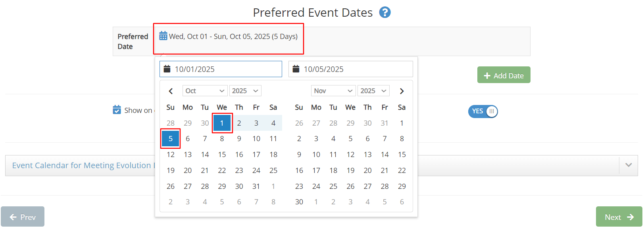The height and width of the screenshot is (229, 644).
Task: Click the Prev button
Action: click(23, 217)
